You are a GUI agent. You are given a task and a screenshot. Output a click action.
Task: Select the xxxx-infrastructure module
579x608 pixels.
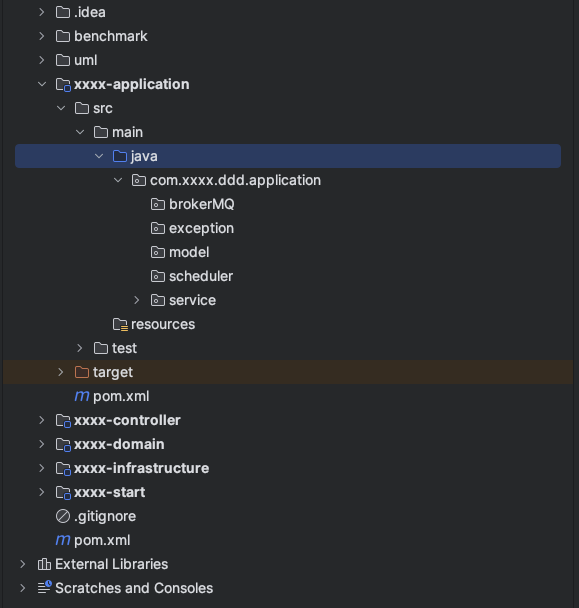[x=141, y=468]
